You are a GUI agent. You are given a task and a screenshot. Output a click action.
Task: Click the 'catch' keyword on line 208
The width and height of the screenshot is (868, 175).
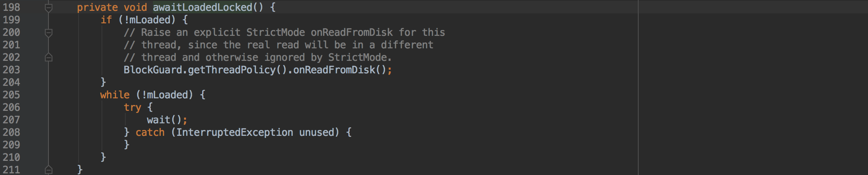(150, 132)
